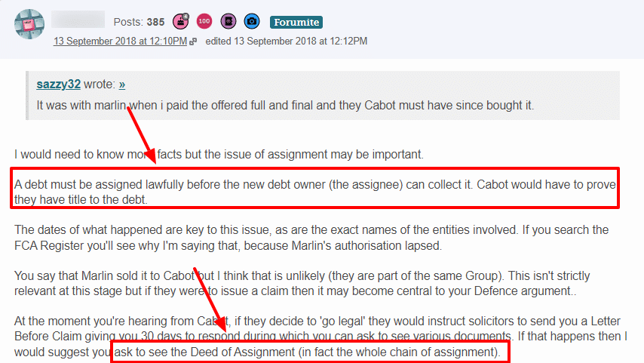Click the paragraph about Marlin sold it to Cabot
Screen dimensions: 644x363
(302, 283)
